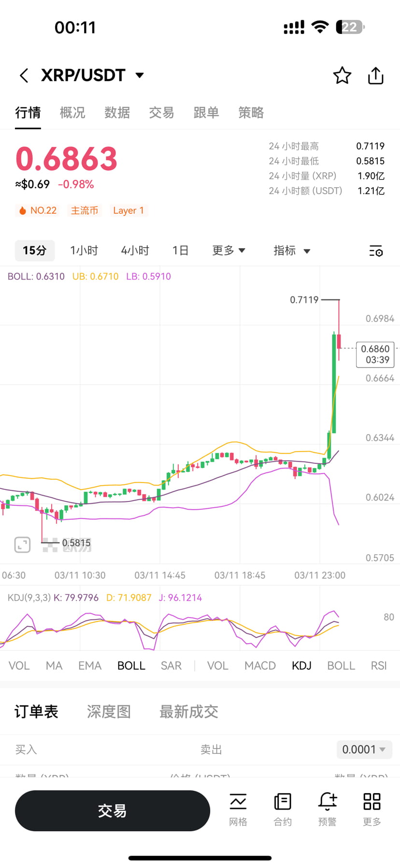400x868 pixels.
Task: Tap the large price 0.6863
Action: 67,159
